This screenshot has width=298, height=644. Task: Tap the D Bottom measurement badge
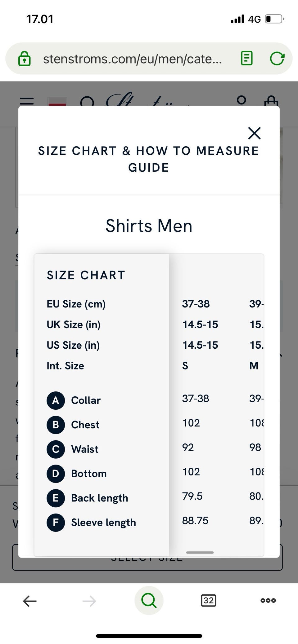[x=56, y=474]
